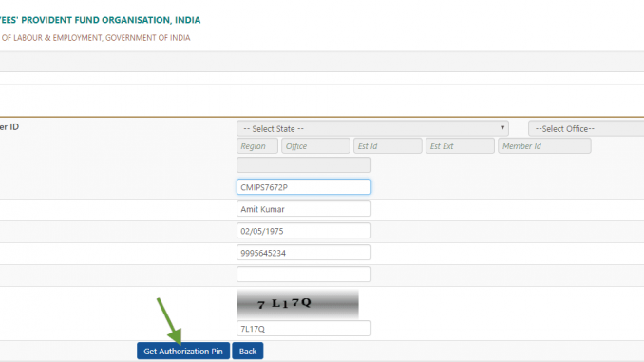
Task: Click Get Authorization Pin button
Action: point(183,351)
